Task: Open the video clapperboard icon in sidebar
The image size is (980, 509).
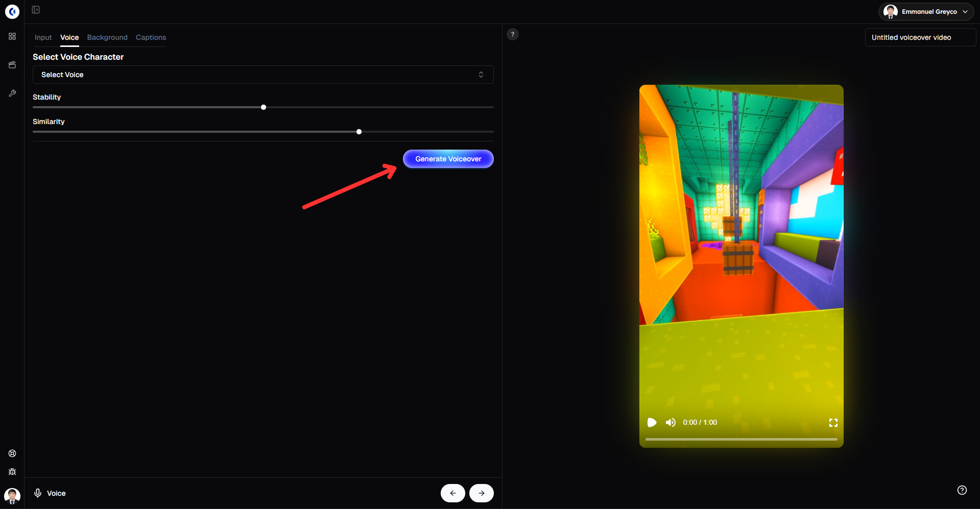Action: [12, 65]
